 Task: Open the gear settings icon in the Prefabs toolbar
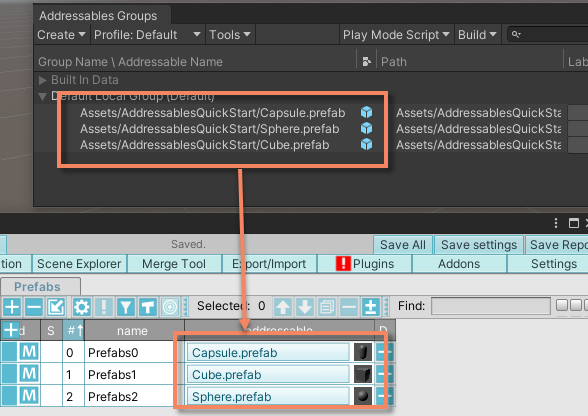(81, 307)
